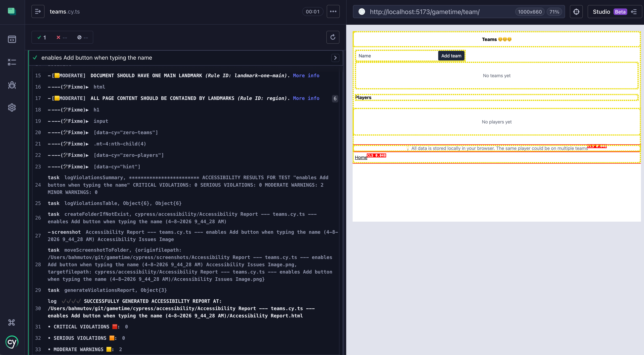Collapse the browser panel with the top-right icon
Viewport: 644px width, 355px height.
(634, 12)
